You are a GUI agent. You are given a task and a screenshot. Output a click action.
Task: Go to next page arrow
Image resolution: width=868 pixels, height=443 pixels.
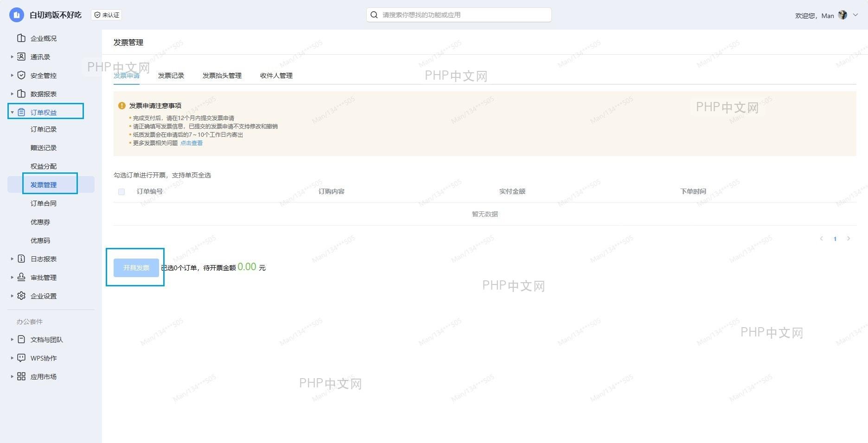coord(849,239)
